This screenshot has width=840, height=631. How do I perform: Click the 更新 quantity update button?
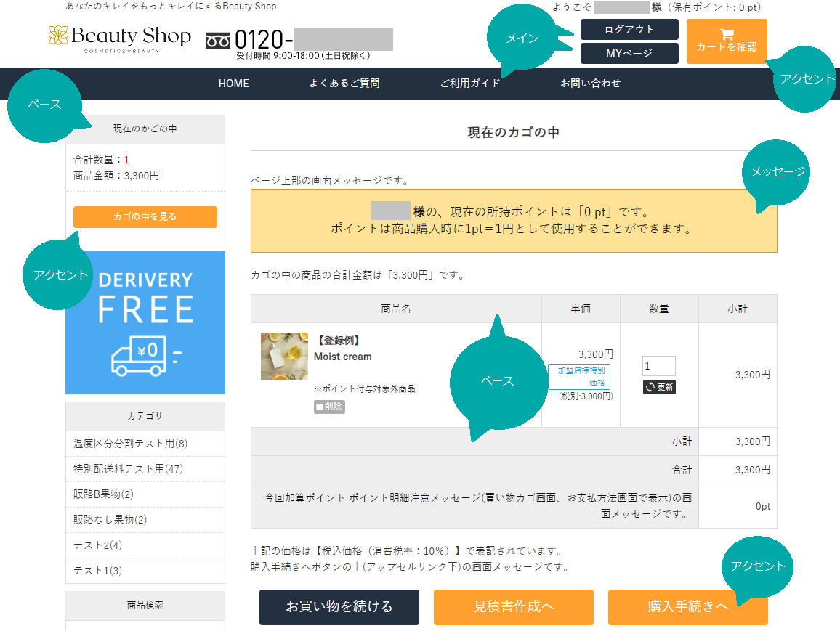pyautogui.click(x=659, y=387)
